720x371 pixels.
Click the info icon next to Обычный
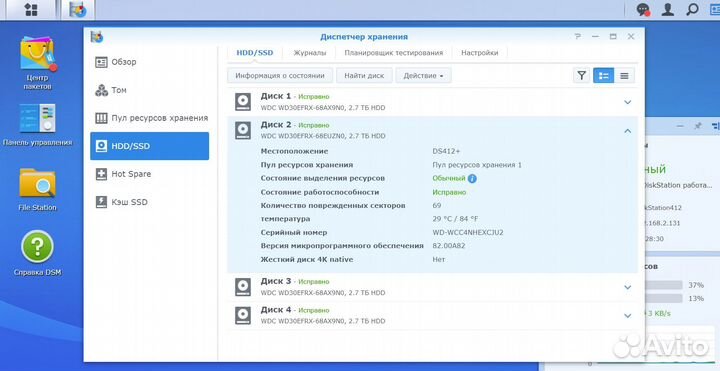tap(472, 179)
